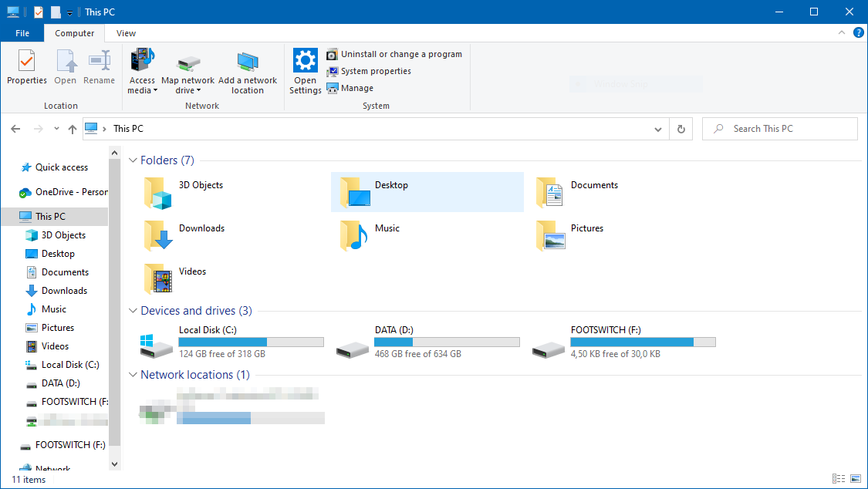Switch to details view toggle
This screenshot has width=868, height=489.
[x=838, y=478]
